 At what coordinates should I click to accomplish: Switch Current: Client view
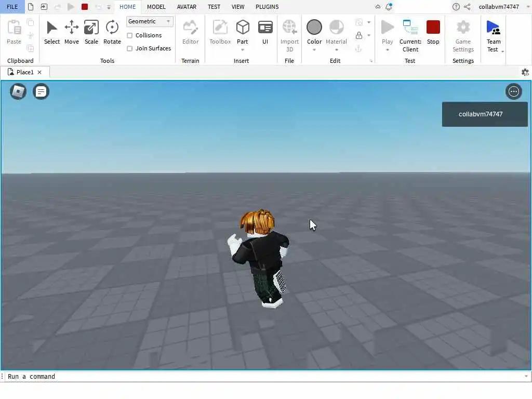(x=410, y=36)
